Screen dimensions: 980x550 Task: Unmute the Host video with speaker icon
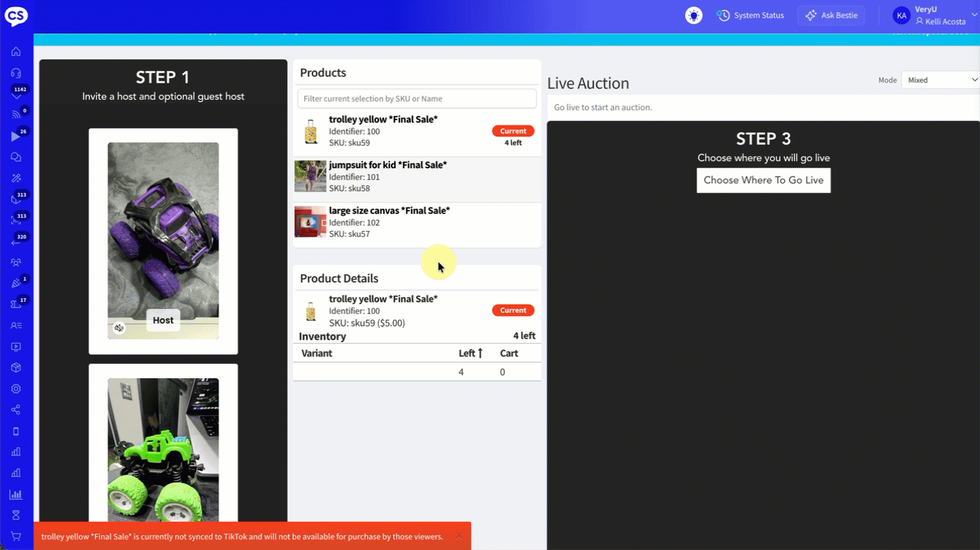(x=119, y=328)
